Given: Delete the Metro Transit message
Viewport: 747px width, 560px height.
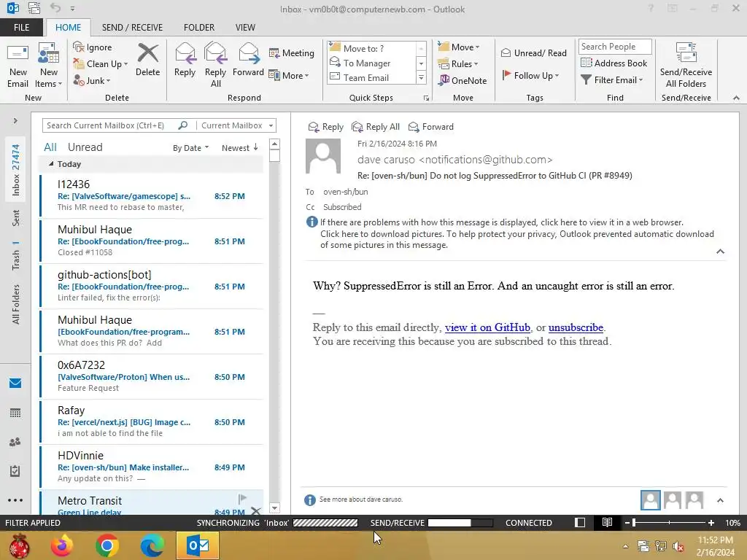Looking at the screenshot, I should point(256,511).
